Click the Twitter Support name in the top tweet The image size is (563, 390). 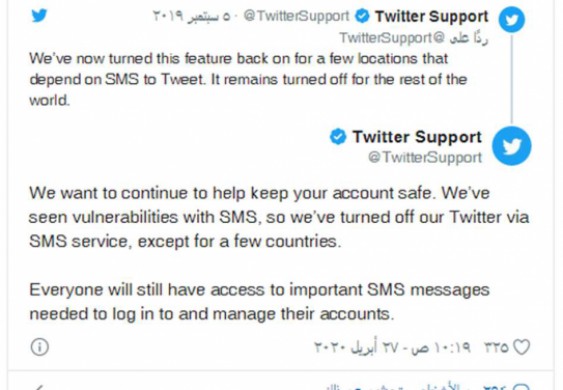(432, 17)
